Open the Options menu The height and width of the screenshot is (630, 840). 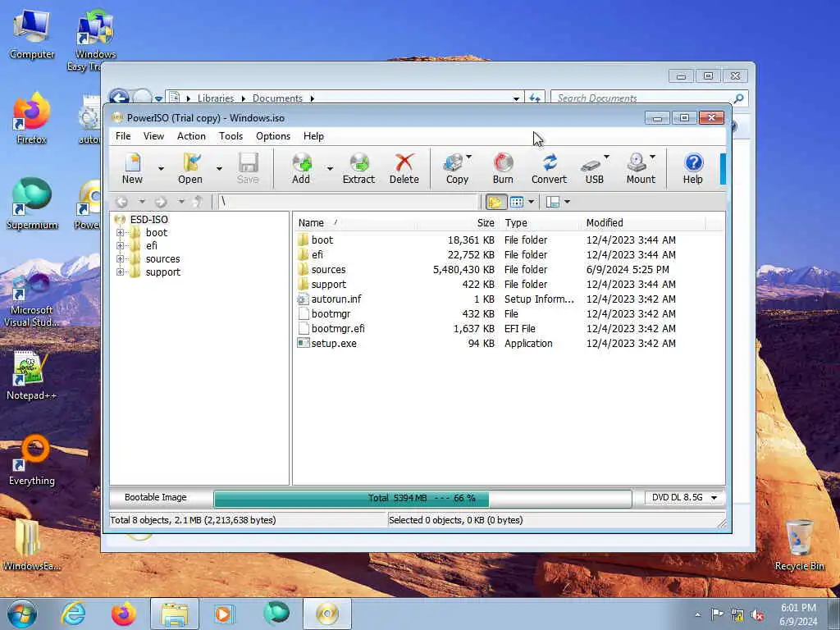273,136
